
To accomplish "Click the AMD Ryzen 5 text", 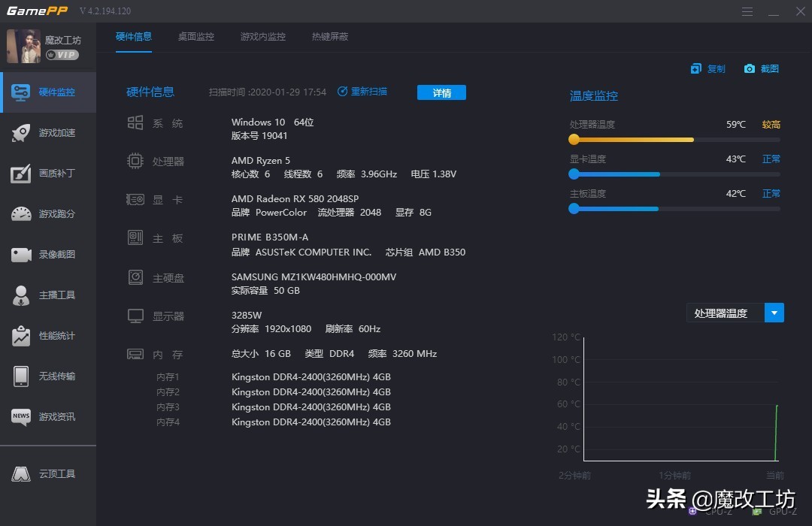I will tap(260, 161).
